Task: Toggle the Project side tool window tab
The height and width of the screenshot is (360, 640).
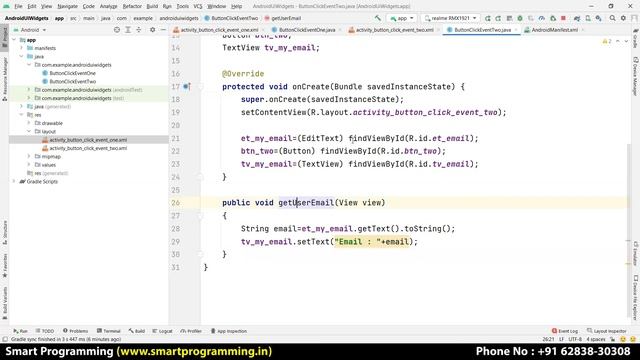Action: [x=4, y=38]
